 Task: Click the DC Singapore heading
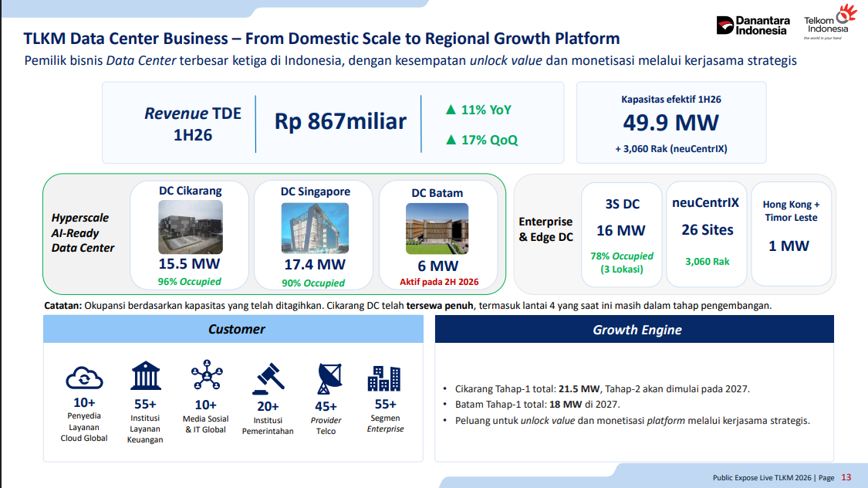pos(315,191)
